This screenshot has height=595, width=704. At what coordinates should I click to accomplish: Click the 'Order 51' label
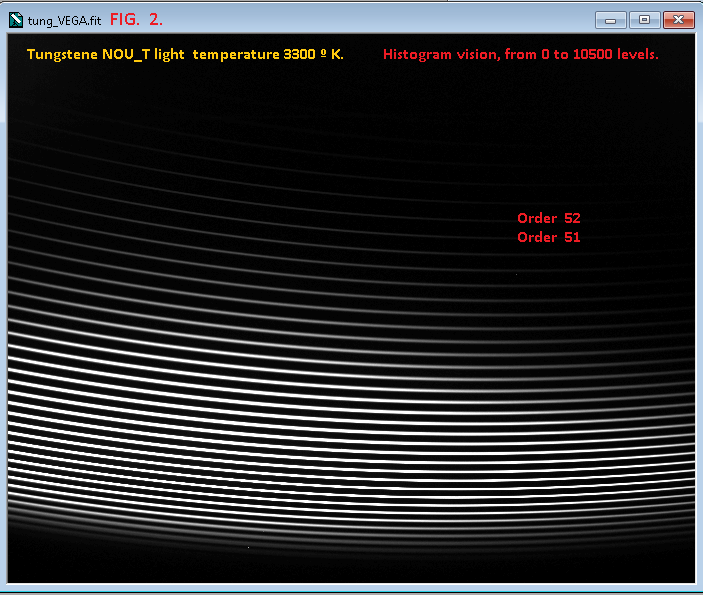click(549, 237)
